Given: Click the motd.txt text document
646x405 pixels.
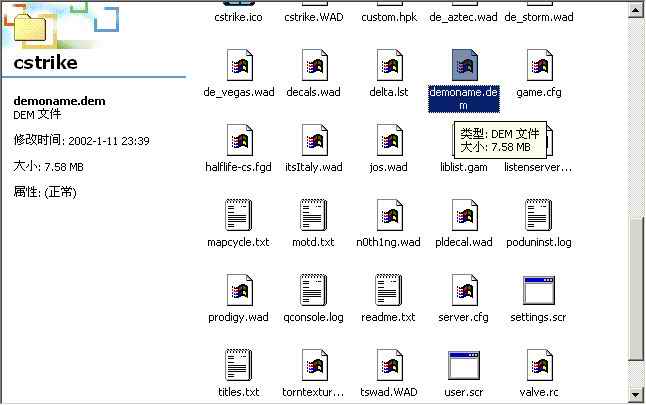Looking at the screenshot, I should tap(313, 216).
